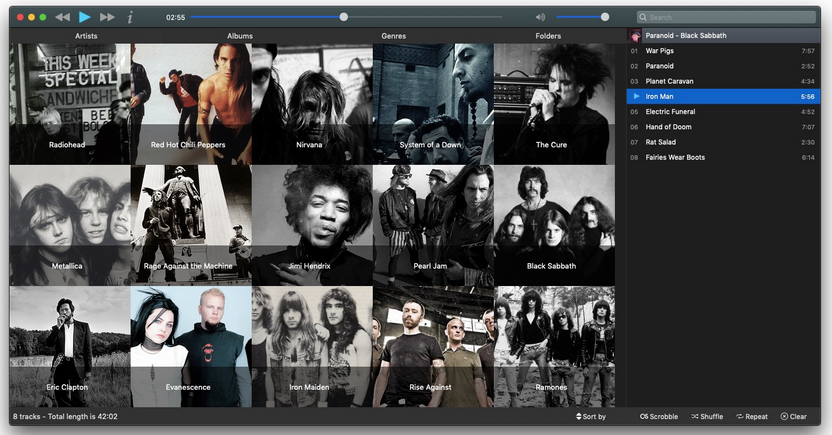
Task: Open the Eric Clapton artist tile
Action: (70, 347)
